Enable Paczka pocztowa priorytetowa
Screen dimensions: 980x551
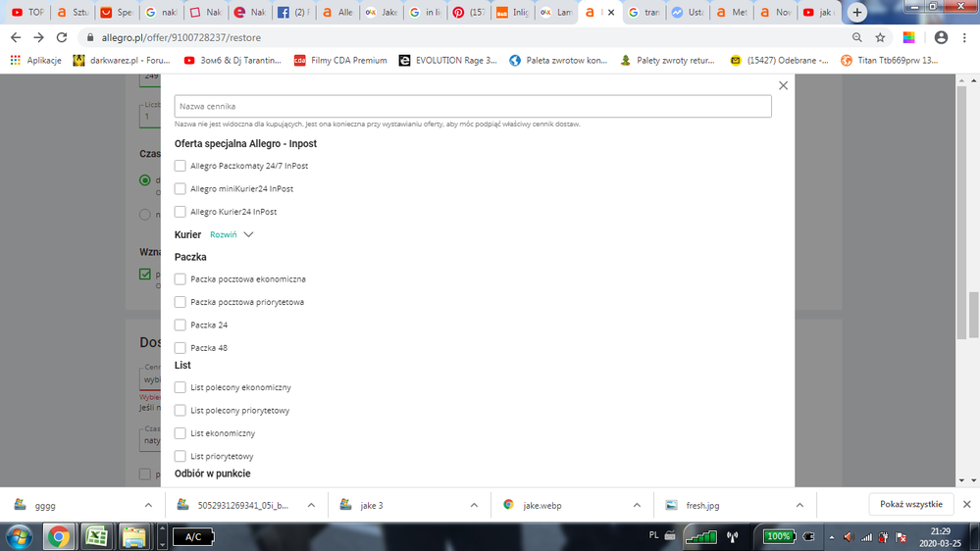coord(180,302)
